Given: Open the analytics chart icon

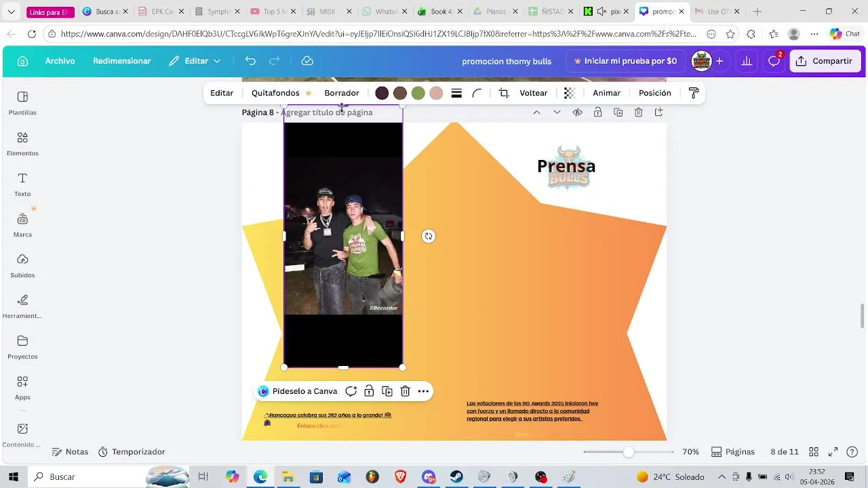Looking at the screenshot, I should [x=747, y=61].
